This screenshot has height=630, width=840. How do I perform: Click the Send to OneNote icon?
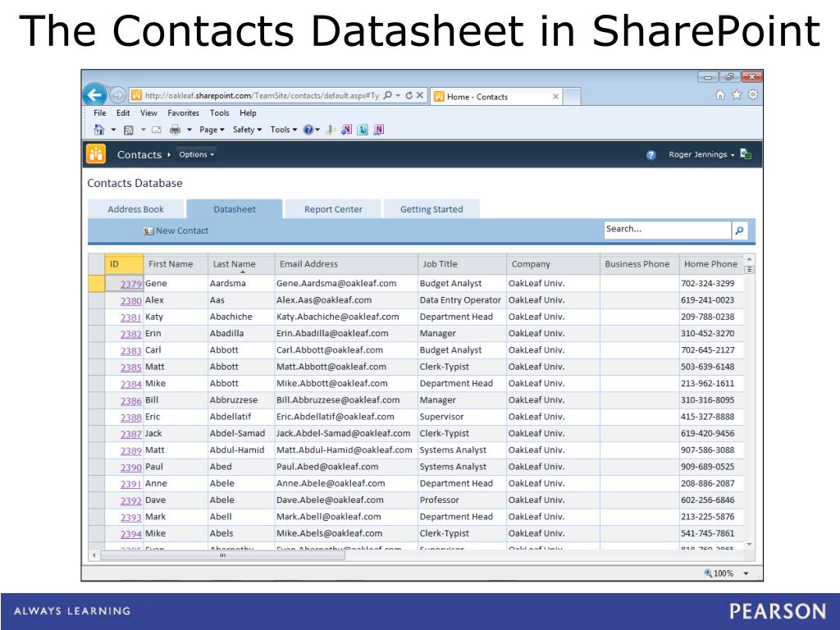coord(347,130)
